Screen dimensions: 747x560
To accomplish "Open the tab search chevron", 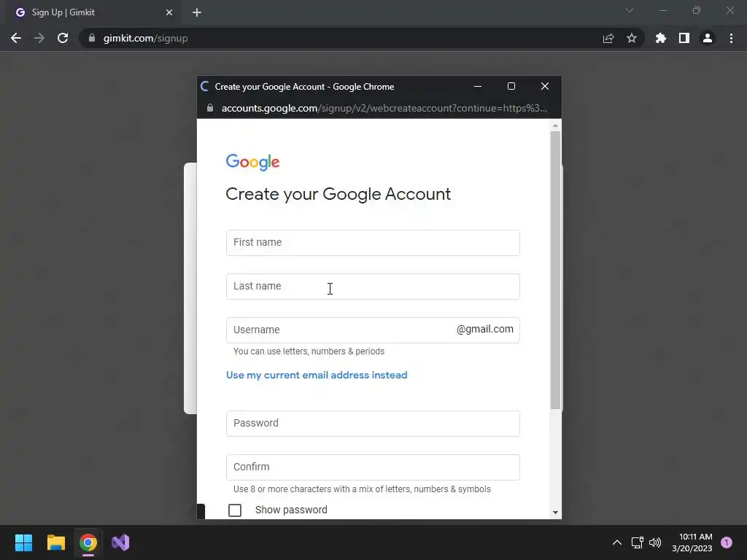I will tap(630, 10).
